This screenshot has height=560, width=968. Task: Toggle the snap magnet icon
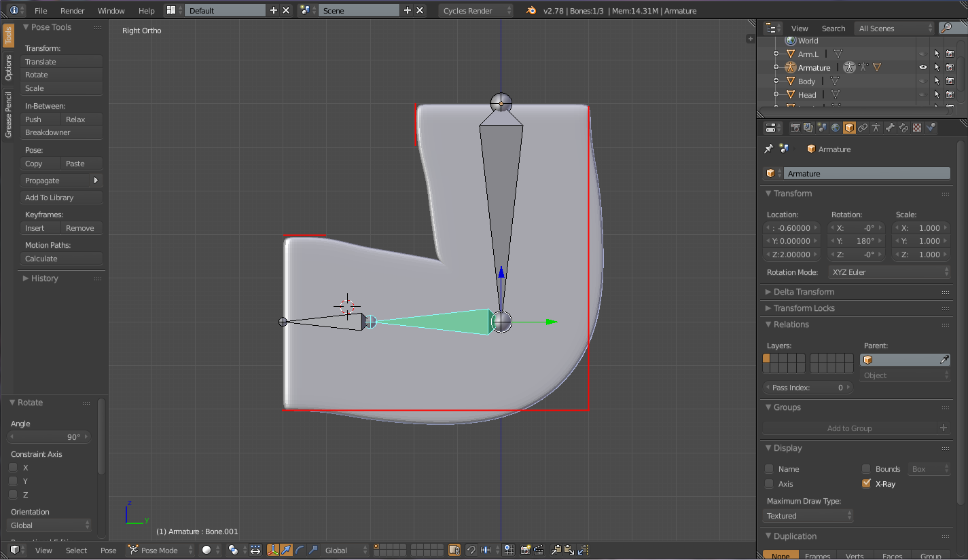pyautogui.click(x=471, y=550)
